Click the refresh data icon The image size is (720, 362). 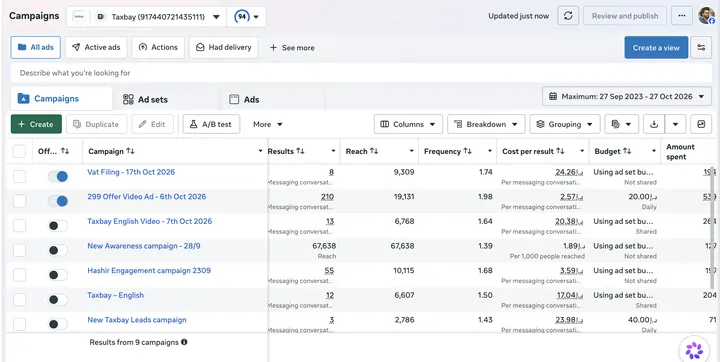(x=568, y=16)
